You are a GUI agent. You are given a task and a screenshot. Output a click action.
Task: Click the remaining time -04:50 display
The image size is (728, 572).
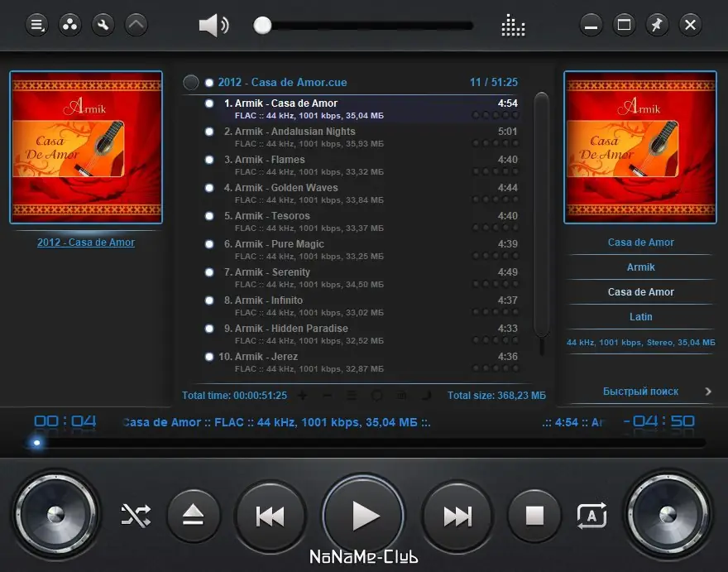point(659,421)
